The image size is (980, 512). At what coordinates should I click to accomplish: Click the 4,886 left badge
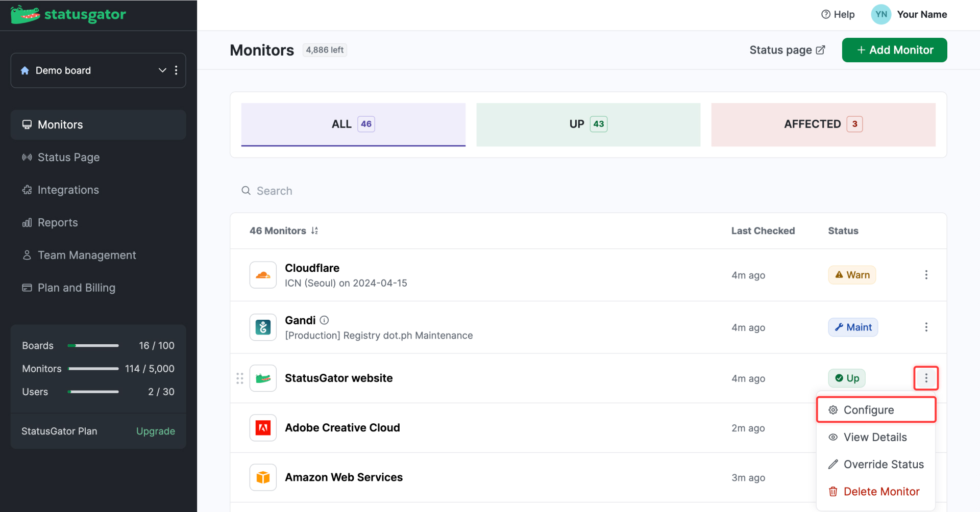coord(325,50)
